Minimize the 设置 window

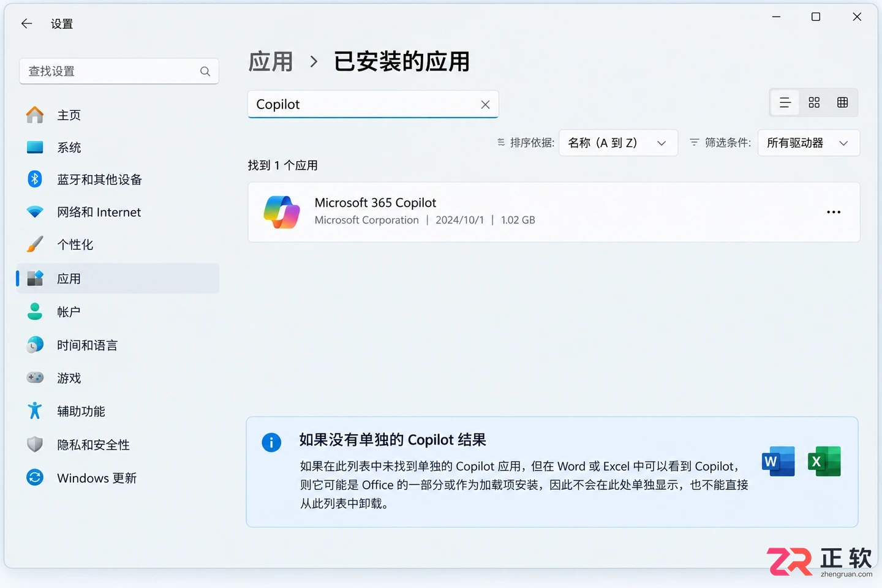[776, 17]
